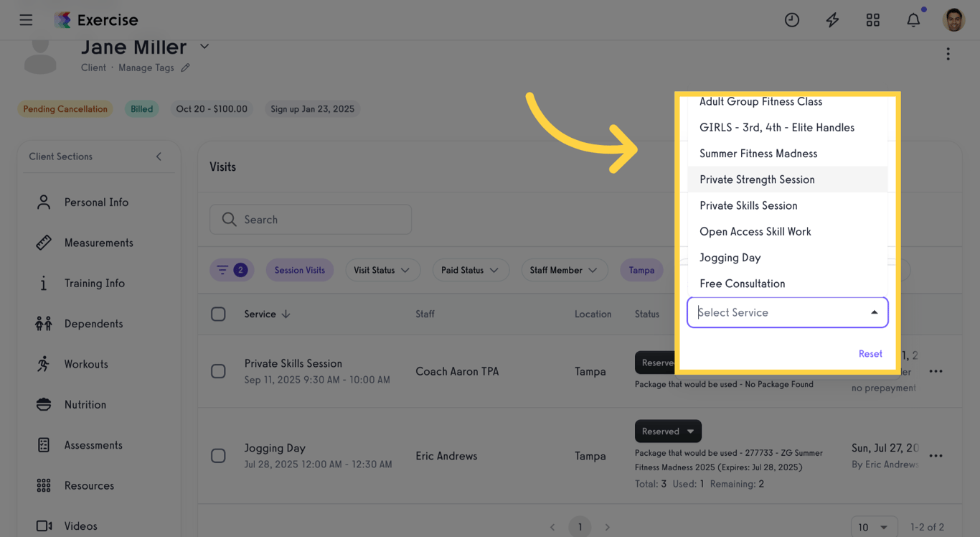Open the notifications bell
The width and height of the screenshot is (980, 537).
(x=913, y=20)
